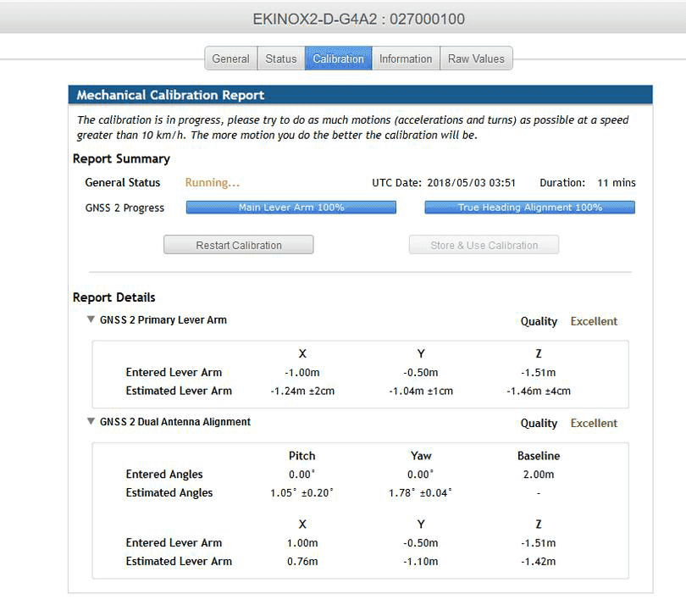
Task: Switch to the Status tab
Action: click(280, 58)
